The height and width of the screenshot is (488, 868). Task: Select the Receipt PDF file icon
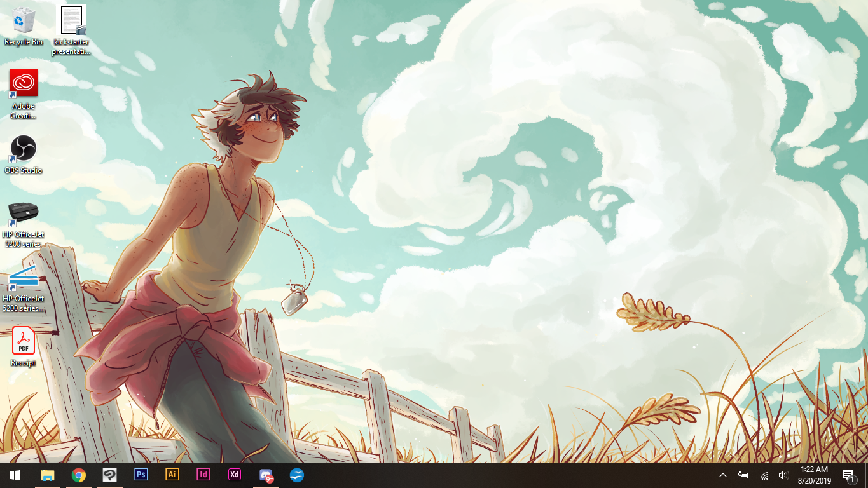click(x=24, y=347)
